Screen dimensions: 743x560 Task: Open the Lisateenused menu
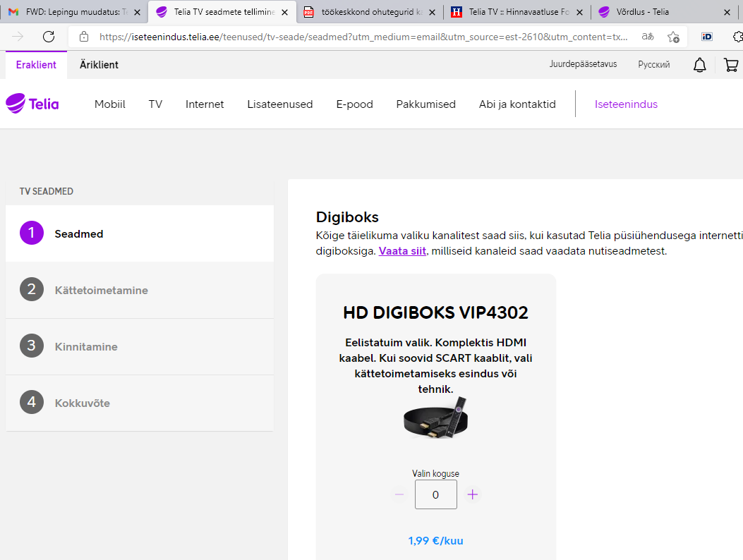coord(279,104)
